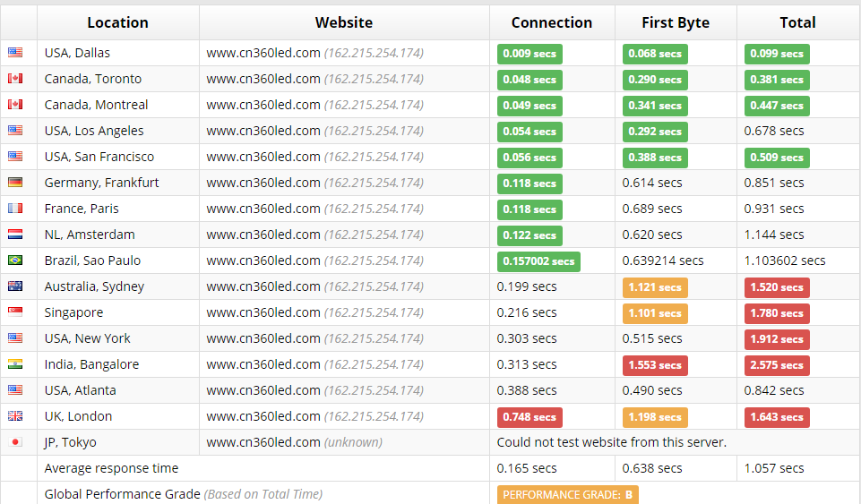Click the Brazil flag icon beside Sao Paulo
The width and height of the screenshot is (861, 504).
(15, 260)
